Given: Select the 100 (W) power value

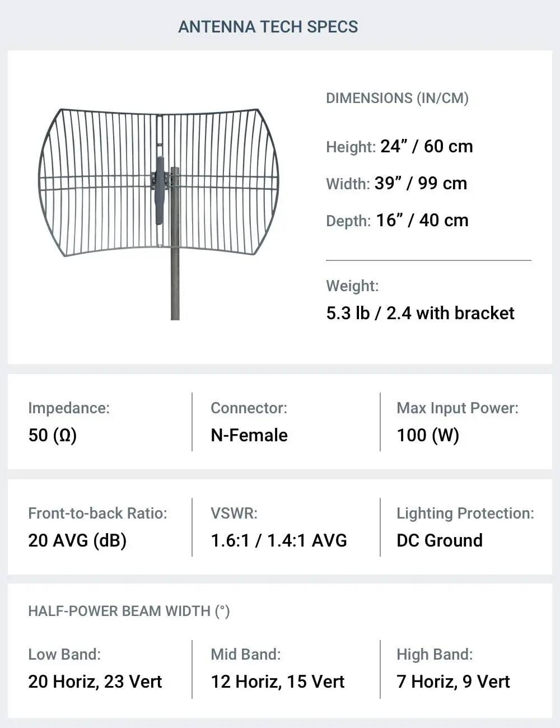Looking at the screenshot, I should pyautogui.click(x=428, y=435).
